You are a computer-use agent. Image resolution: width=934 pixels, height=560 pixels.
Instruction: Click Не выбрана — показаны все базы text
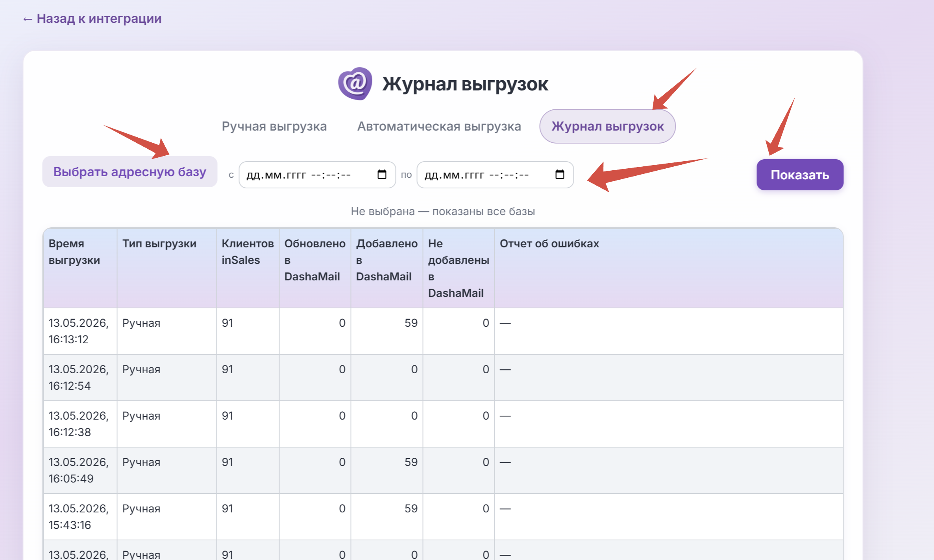pos(443,212)
